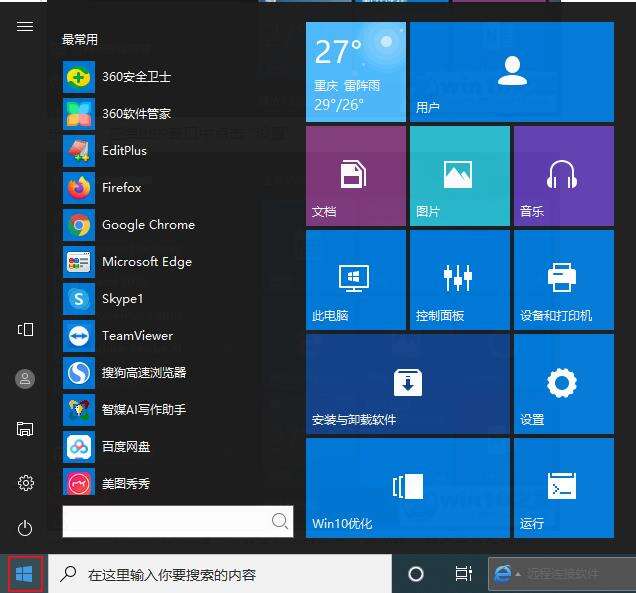Open the 设备和打印机 tile
The height and width of the screenshot is (593, 636).
564,280
